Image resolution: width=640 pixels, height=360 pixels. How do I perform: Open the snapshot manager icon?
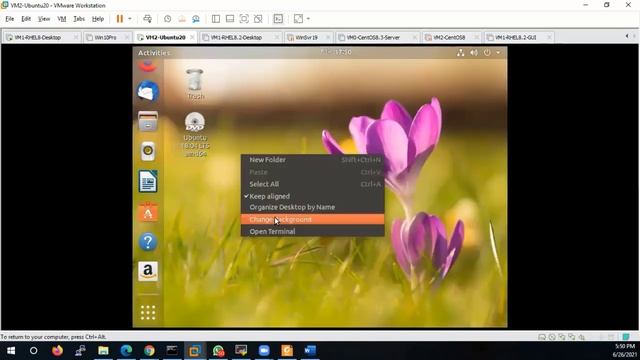[196, 19]
